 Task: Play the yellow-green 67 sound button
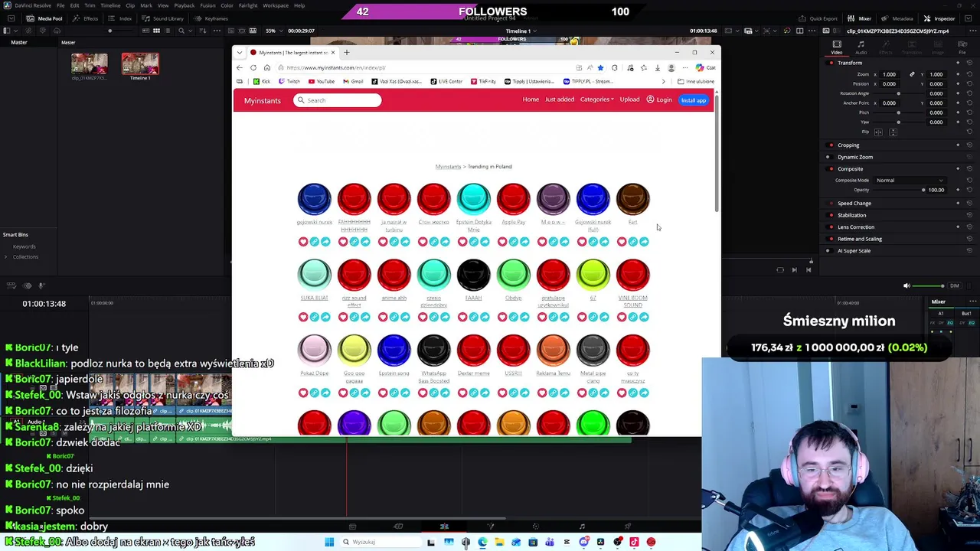click(593, 275)
